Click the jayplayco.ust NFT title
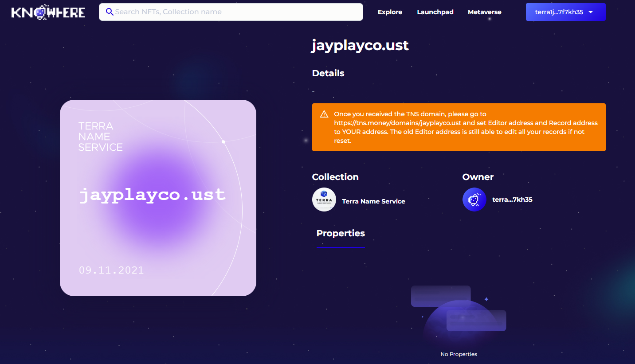 (x=360, y=45)
